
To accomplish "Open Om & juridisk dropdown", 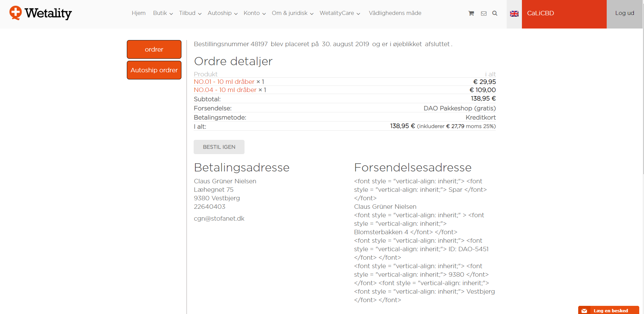I will pyautogui.click(x=292, y=13).
